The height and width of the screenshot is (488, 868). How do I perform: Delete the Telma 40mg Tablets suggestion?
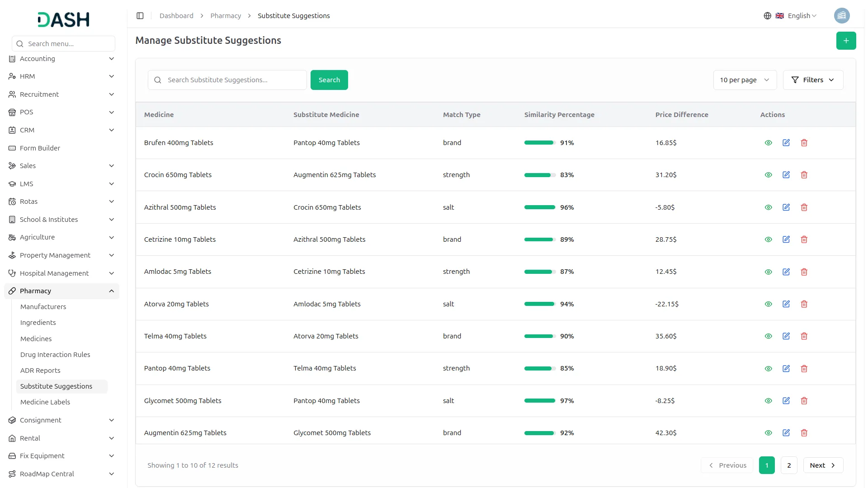[804, 336]
